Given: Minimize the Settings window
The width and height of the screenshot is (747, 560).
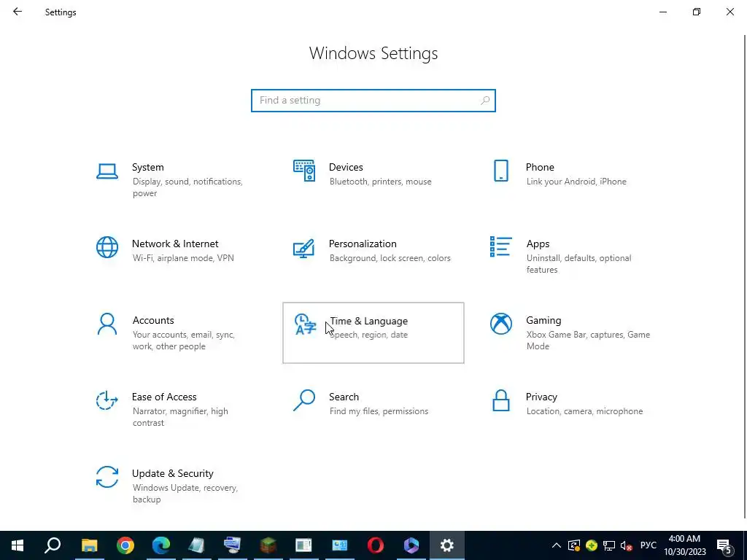Looking at the screenshot, I should coord(663,12).
